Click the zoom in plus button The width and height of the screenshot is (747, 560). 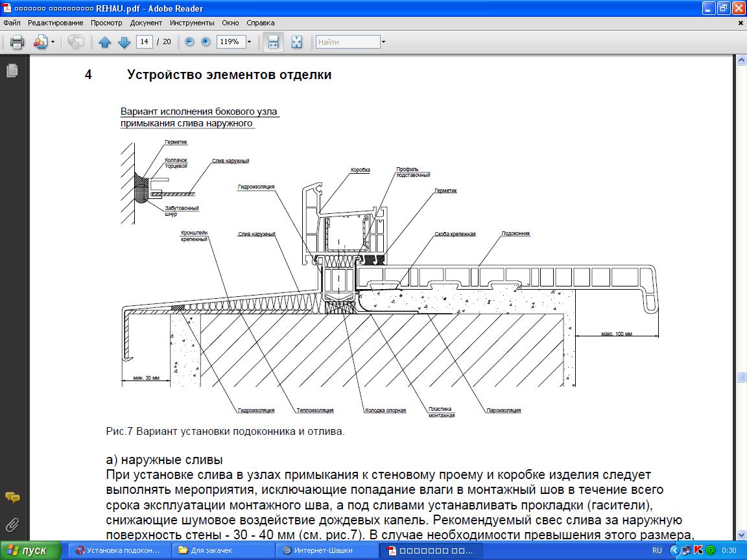click(206, 42)
